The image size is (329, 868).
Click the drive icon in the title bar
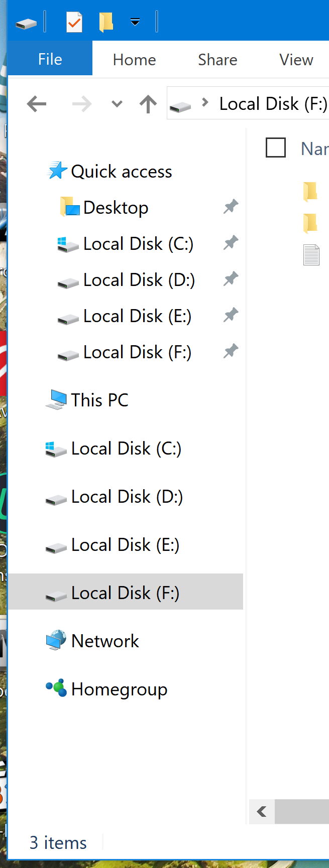pyautogui.click(x=26, y=23)
